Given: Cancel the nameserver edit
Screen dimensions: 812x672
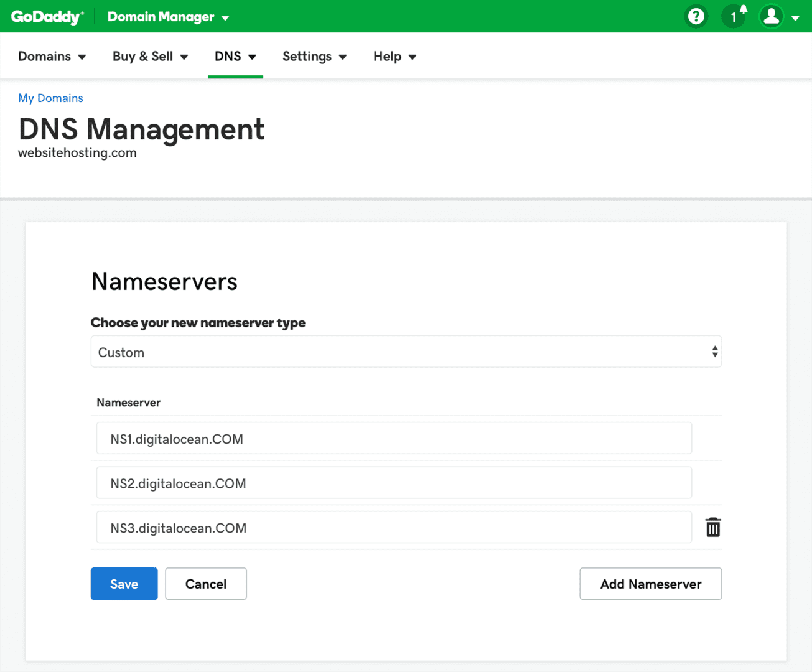Looking at the screenshot, I should click(x=206, y=584).
